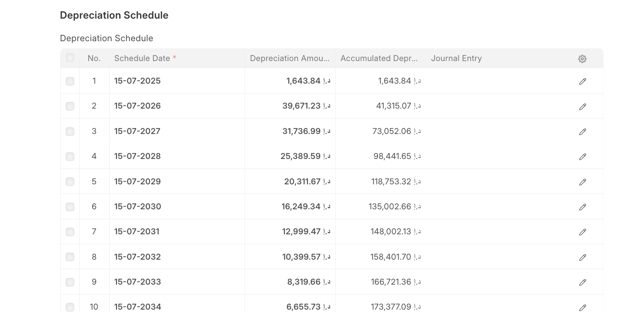This screenshot has width=644, height=312.
Task: Check the box for row 10
Action: 70,307
